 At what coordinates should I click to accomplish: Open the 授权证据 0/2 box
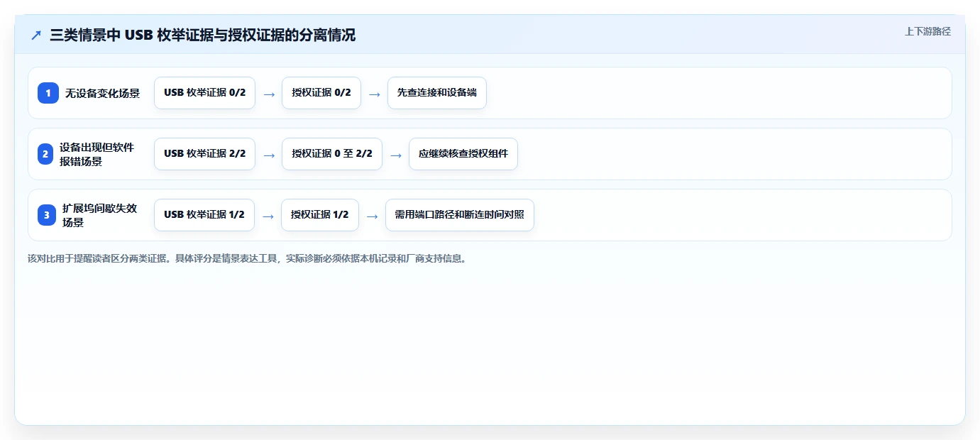tap(321, 93)
